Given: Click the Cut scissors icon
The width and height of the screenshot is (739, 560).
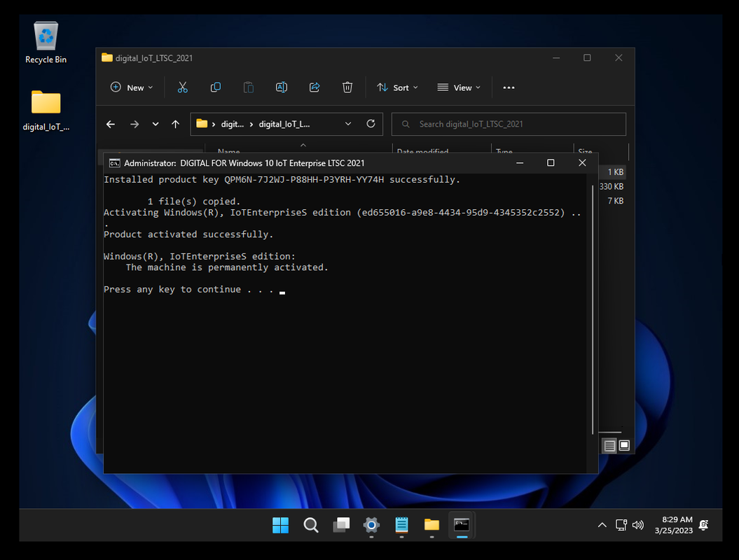Looking at the screenshot, I should pos(182,87).
